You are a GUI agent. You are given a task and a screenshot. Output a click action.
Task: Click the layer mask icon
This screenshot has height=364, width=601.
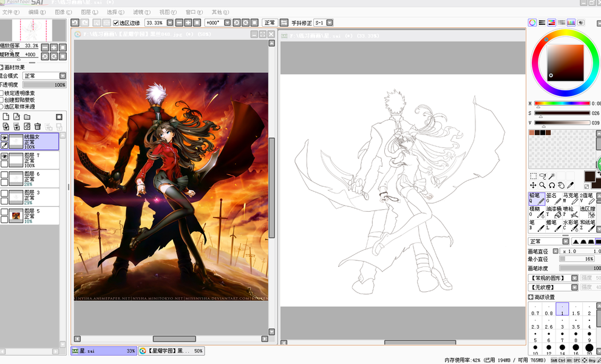click(59, 117)
